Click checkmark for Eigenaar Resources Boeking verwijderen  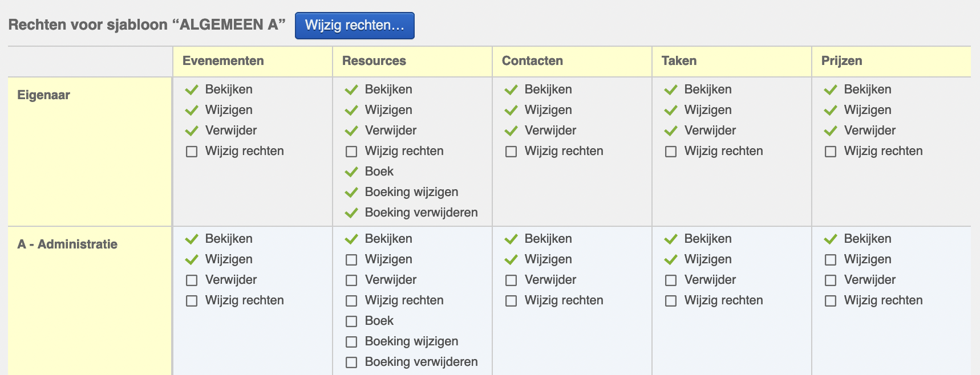pos(351,213)
